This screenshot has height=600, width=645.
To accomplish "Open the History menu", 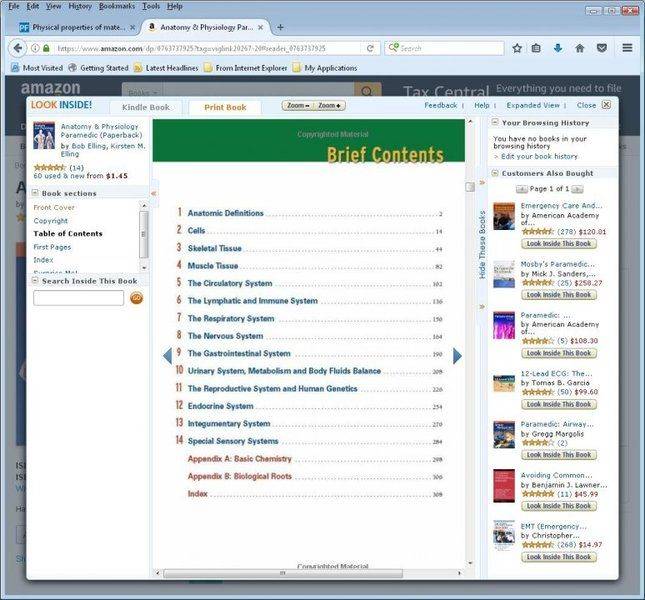I will pyautogui.click(x=80, y=6).
